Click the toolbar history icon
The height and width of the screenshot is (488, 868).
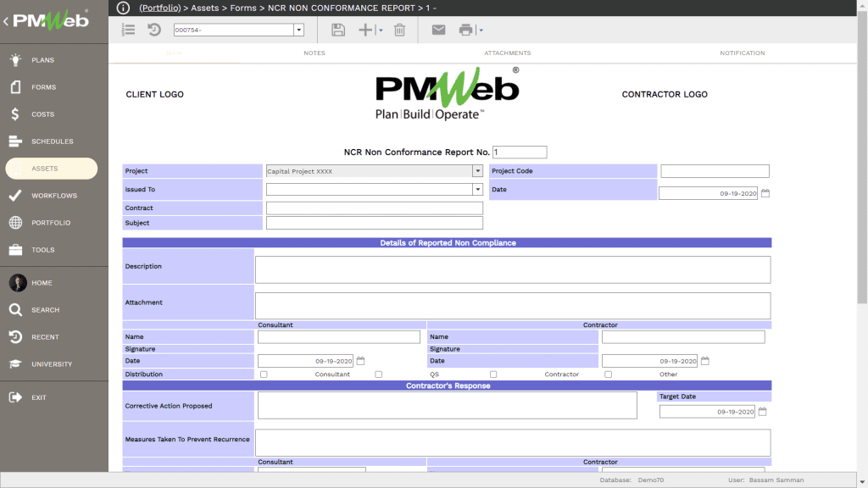(x=154, y=30)
